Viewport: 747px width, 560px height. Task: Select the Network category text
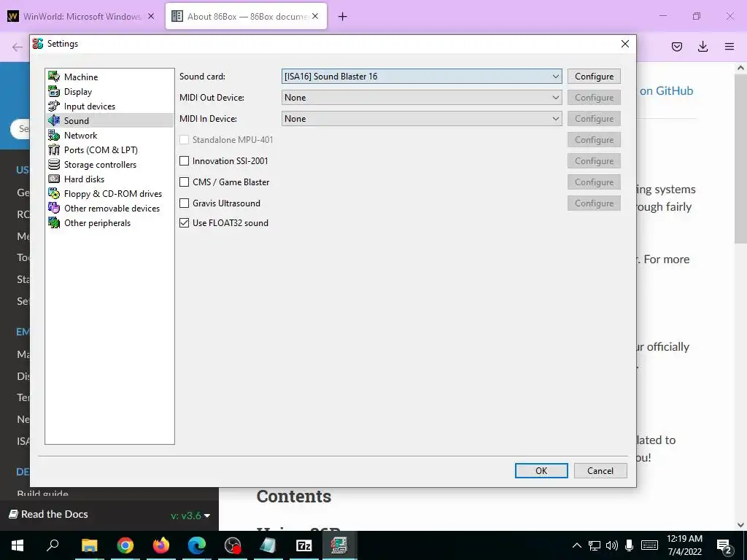pyautogui.click(x=80, y=135)
